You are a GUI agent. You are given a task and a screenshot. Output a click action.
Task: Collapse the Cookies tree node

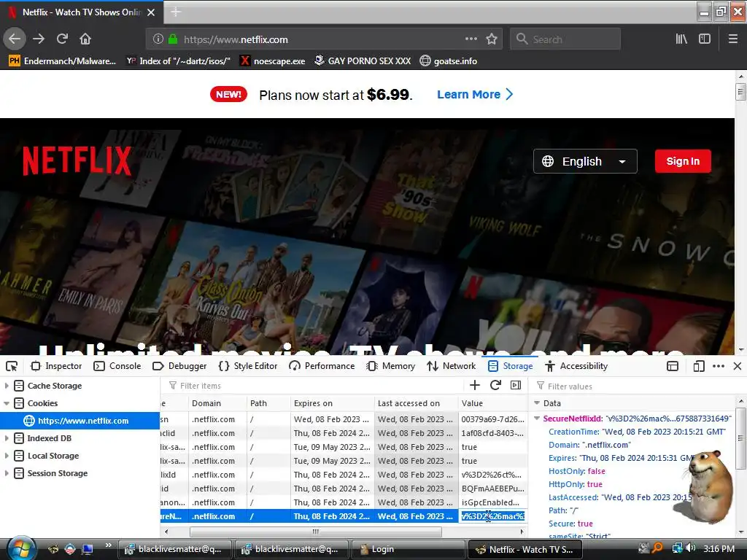tap(7, 403)
